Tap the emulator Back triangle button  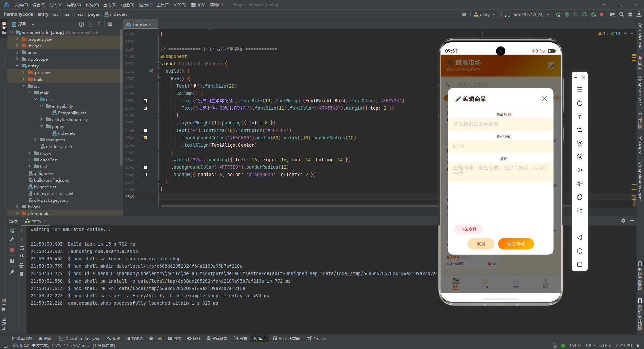(x=580, y=238)
